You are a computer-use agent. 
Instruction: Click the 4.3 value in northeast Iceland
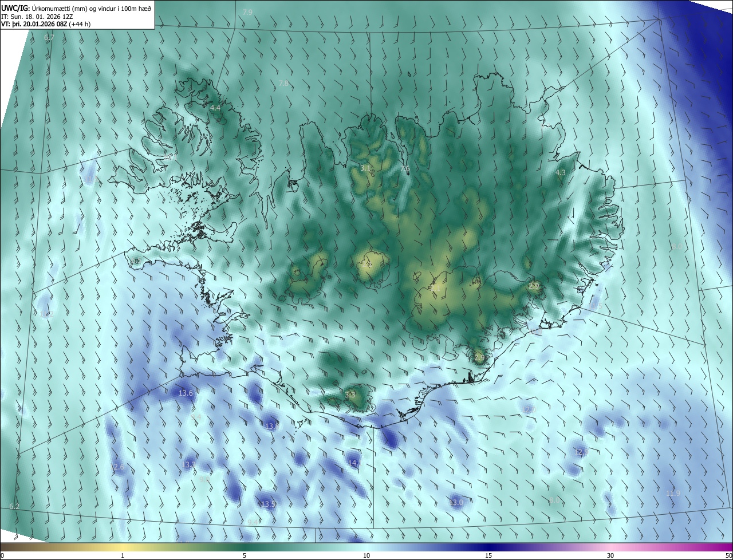[x=561, y=172]
